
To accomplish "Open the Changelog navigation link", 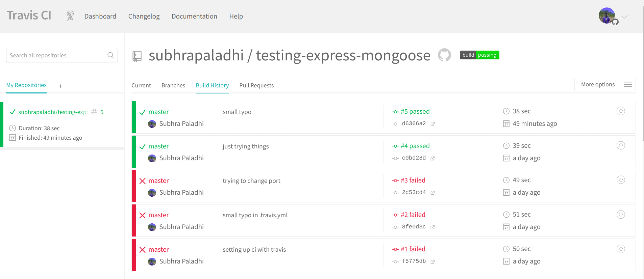I will click(144, 16).
